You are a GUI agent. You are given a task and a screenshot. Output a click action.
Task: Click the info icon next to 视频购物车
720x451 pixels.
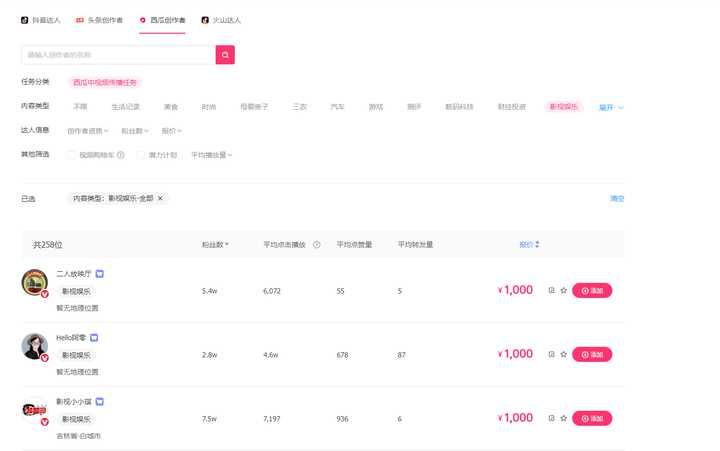[x=121, y=155]
